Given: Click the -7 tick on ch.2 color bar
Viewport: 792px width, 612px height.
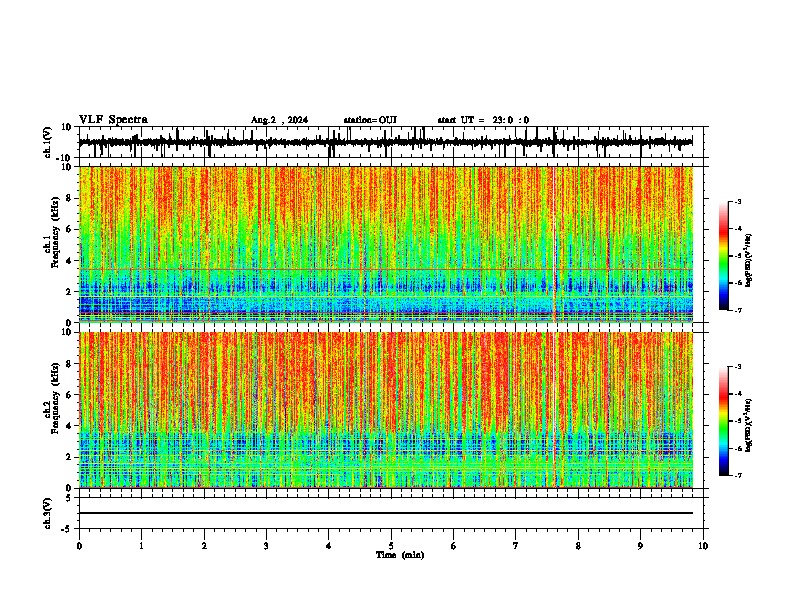Looking at the screenshot, I should click(738, 476).
